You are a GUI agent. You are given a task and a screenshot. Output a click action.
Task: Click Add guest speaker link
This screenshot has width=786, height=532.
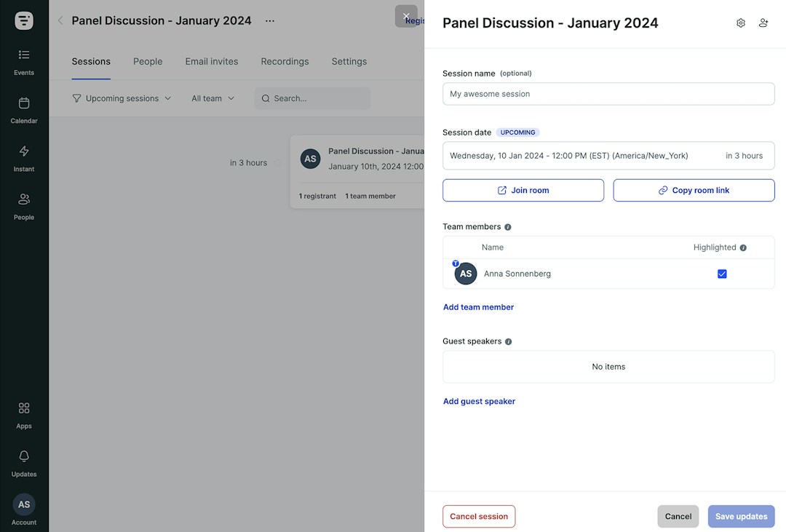click(x=479, y=402)
